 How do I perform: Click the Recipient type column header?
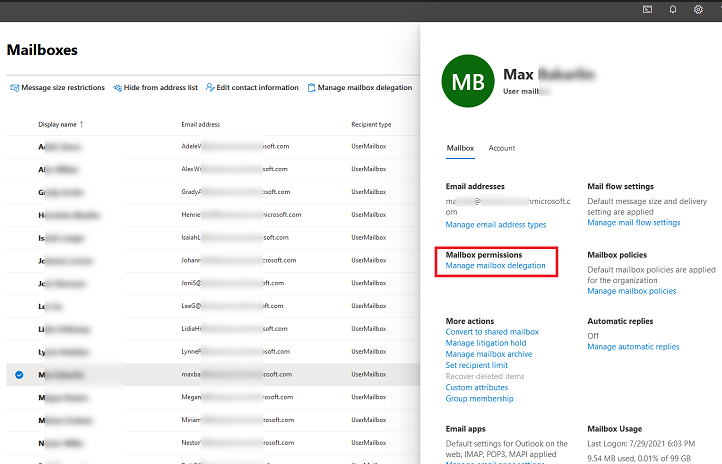tap(371, 124)
